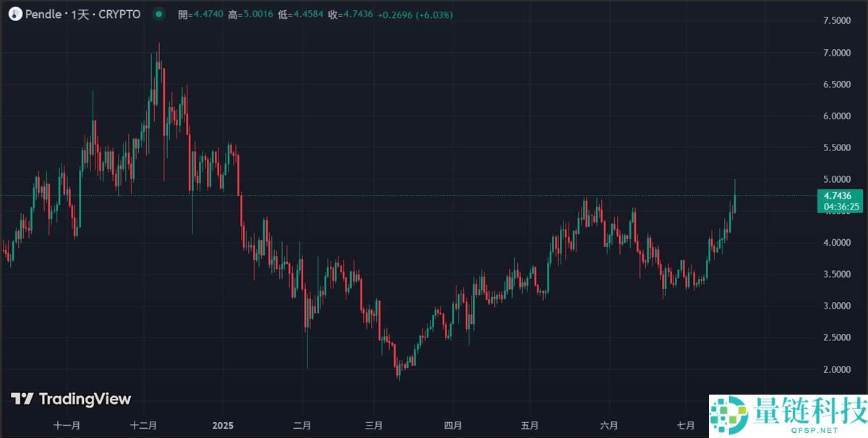Select the 2025 label on time axis
Screen dimensions: 868x438
point(223,426)
